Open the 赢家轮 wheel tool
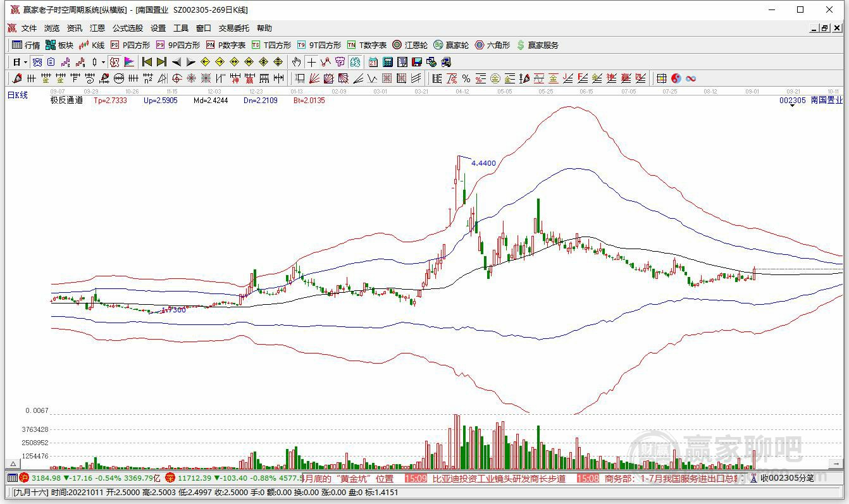849x504 pixels. pos(451,45)
